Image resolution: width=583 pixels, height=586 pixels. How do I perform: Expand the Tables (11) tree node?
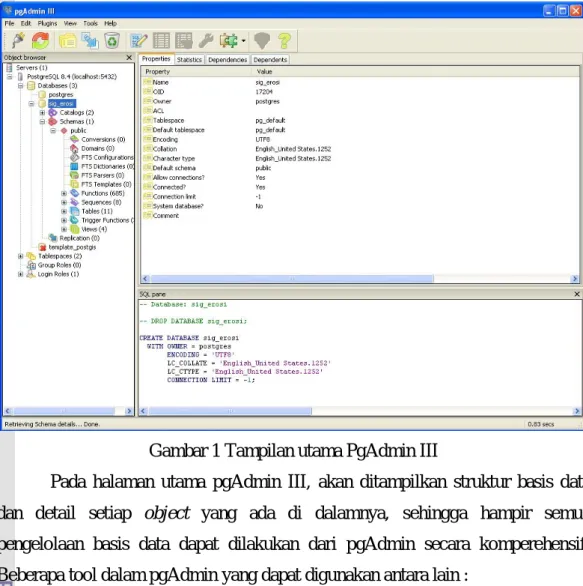tap(64, 211)
